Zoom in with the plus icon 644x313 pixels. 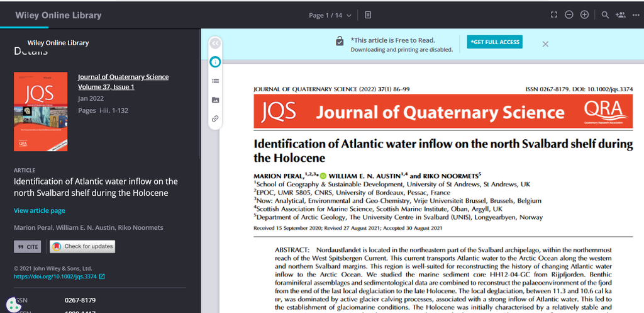coord(584,15)
